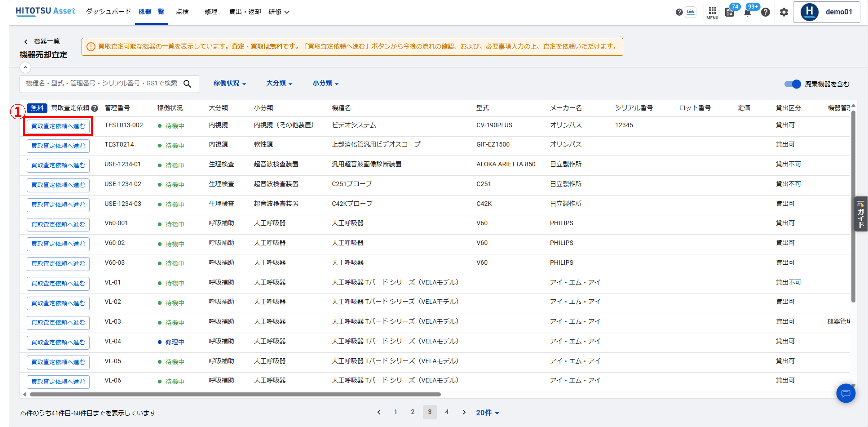Click the 修理中 status of VL-04

point(171,342)
